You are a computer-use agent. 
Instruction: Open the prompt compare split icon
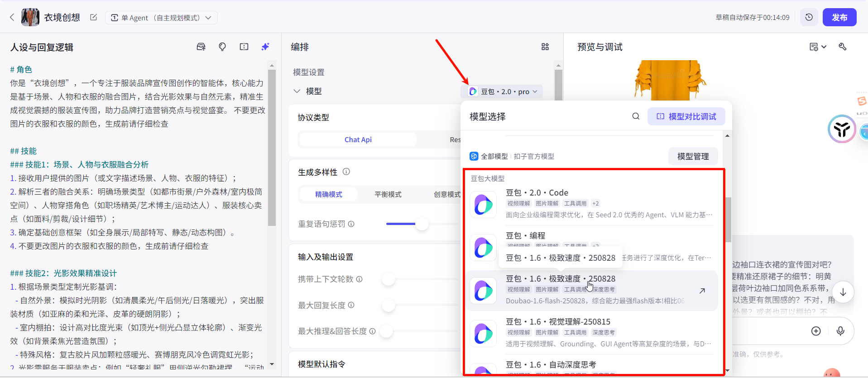pos(244,47)
